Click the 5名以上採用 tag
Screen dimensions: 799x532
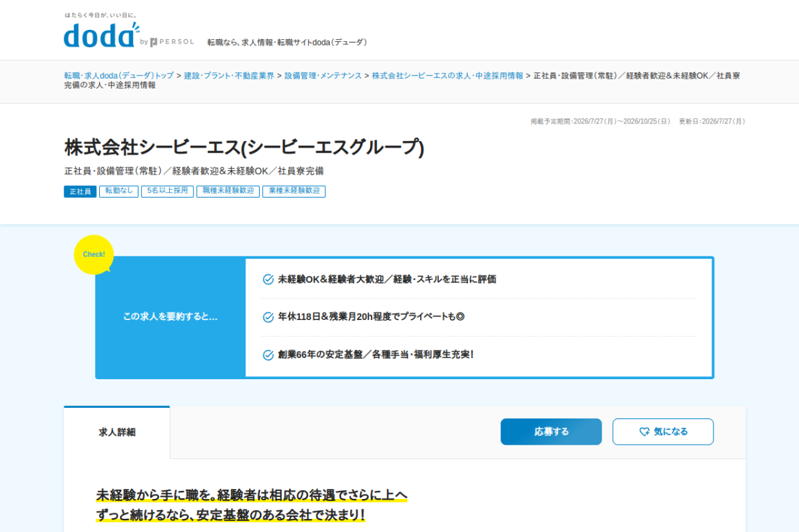(167, 191)
